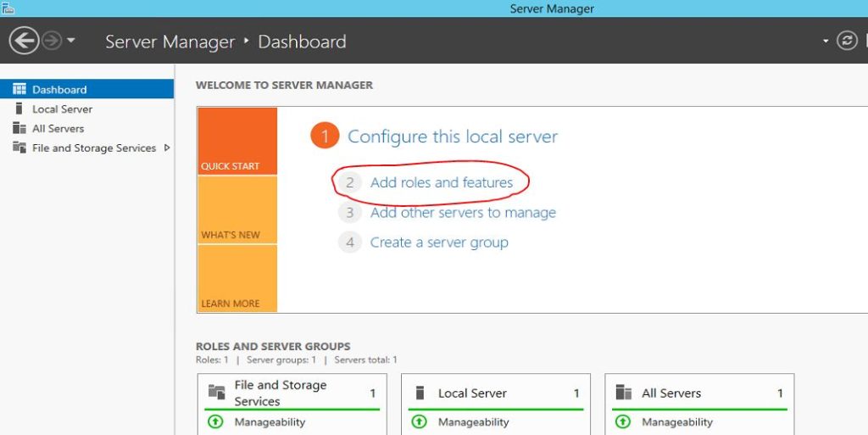Open Local Server in the sidebar
This screenshot has width=868, height=435.
click(x=62, y=109)
